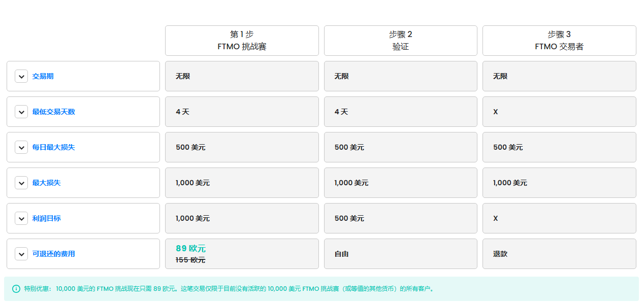The image size is (644, 302).
Task: Open the 交易期 label link
Action: pyautogui.click(x=43, y=76)
